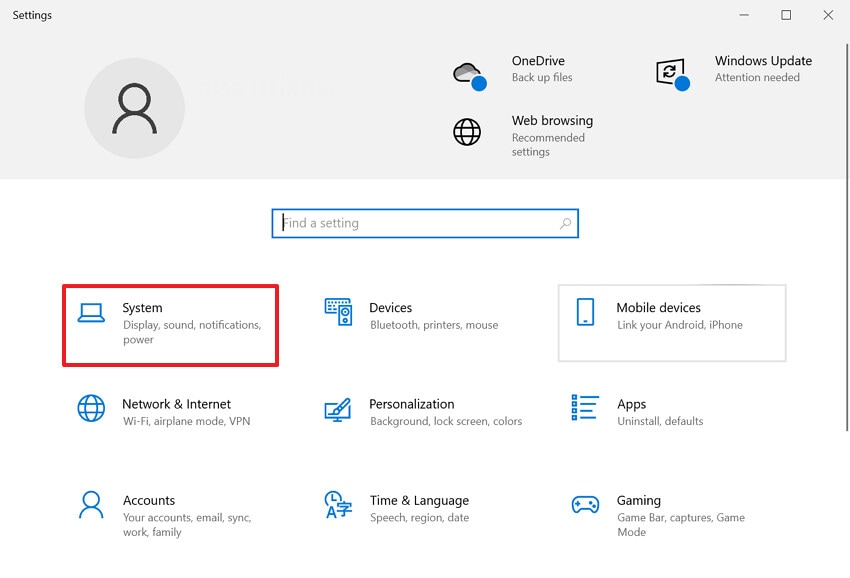Click the search magnifier in the search bar
The width and height of the screenshot is (850, 578).
coord(567,223)
